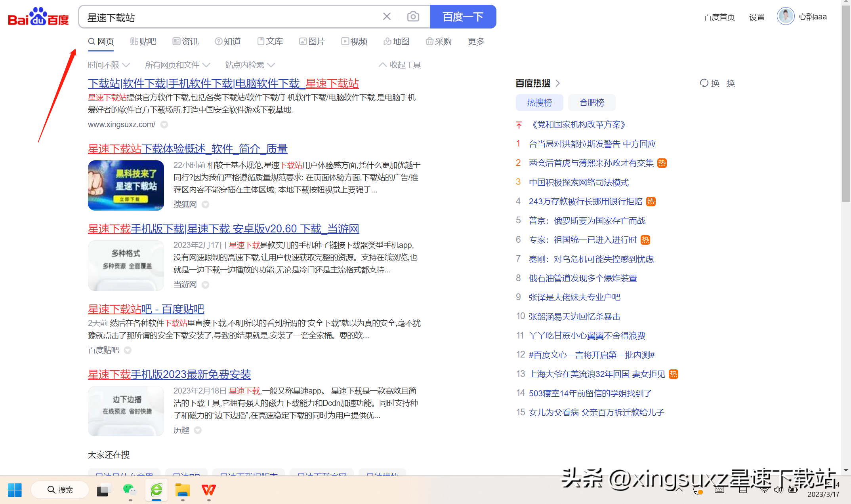Open hot item 中国积极探索网络司法模式
Viewport: 851px width, 504px height.
click(x=578, y=183)
